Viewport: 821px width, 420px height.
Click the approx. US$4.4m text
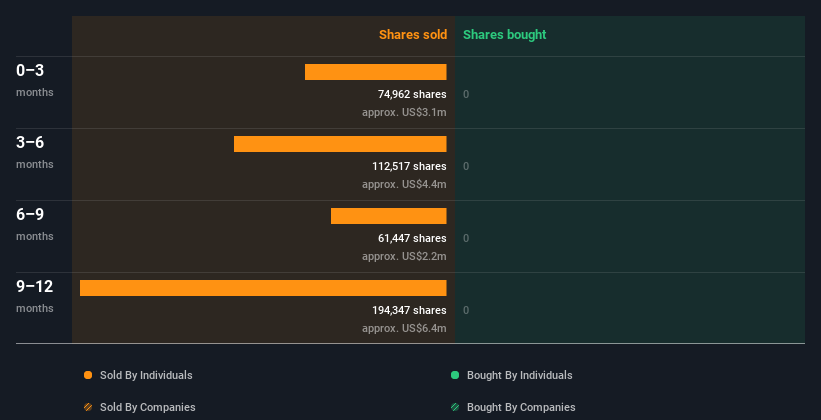click(404, 184)
